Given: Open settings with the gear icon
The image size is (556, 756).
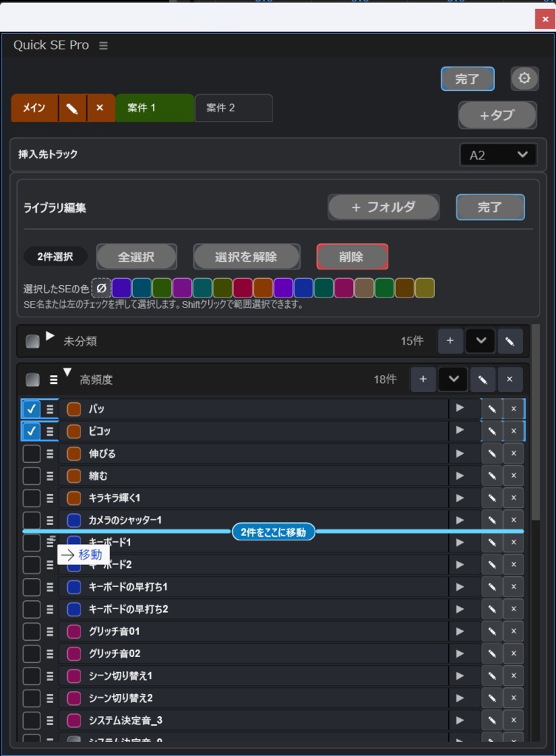Looking at the screenshot, I should click(524, 78).
